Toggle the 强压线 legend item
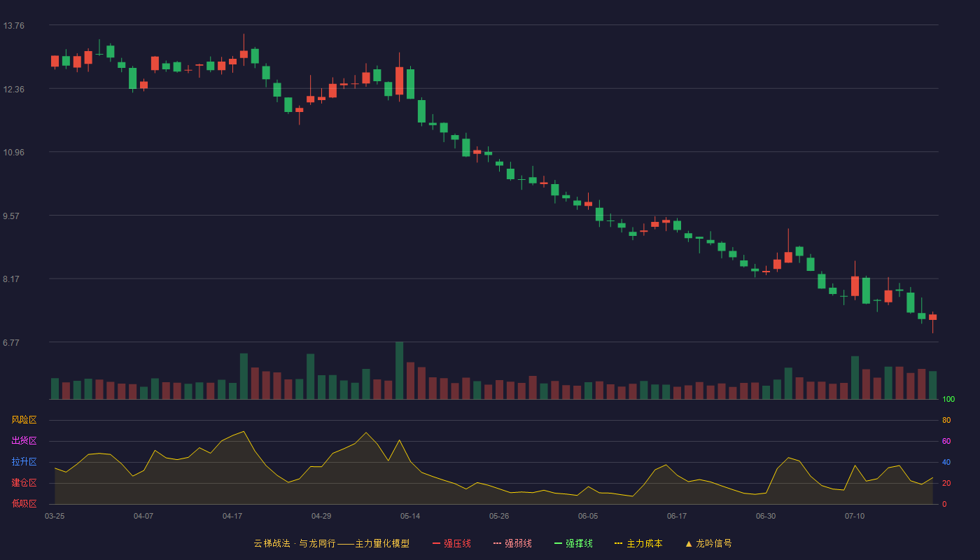Image resolution: width=980 pixels, height=560 pixels. (x=451, y=543)
